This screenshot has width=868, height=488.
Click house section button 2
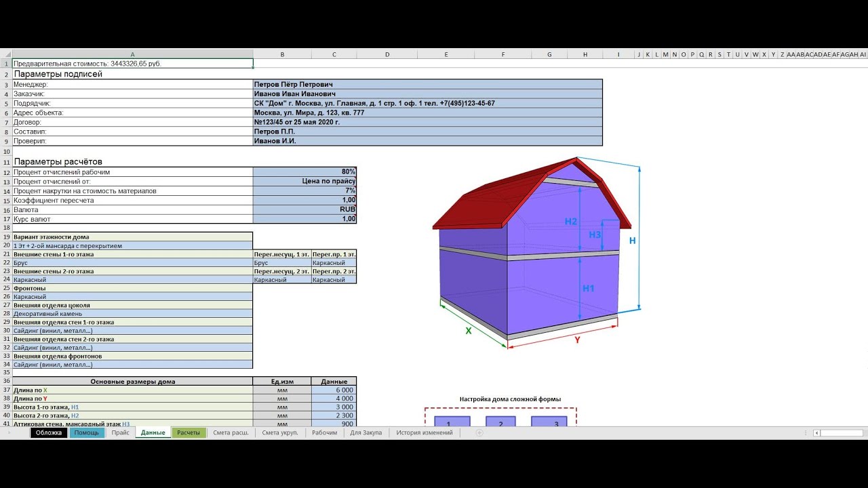click(x=500, y=422)
